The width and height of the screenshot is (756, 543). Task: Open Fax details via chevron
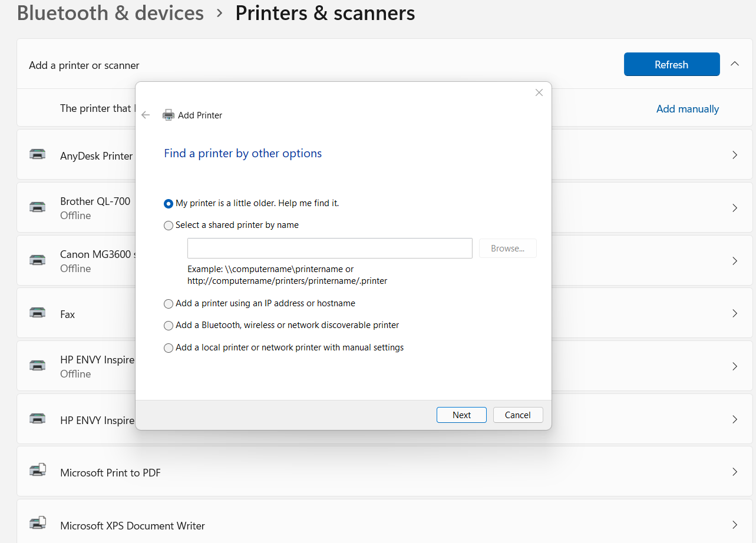[x=735, y=313]
